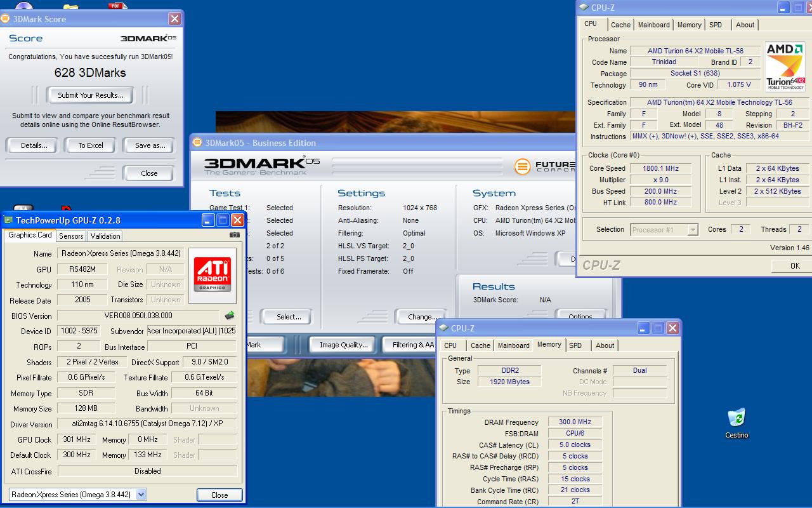Click the memory Size value 1920 MBytes

[509, 382]
